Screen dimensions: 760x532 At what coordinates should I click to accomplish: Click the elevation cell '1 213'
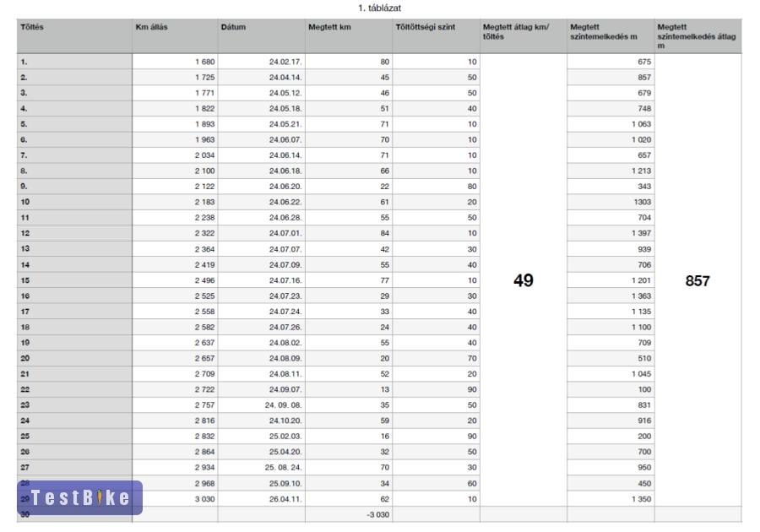click(x=611, y=171)
